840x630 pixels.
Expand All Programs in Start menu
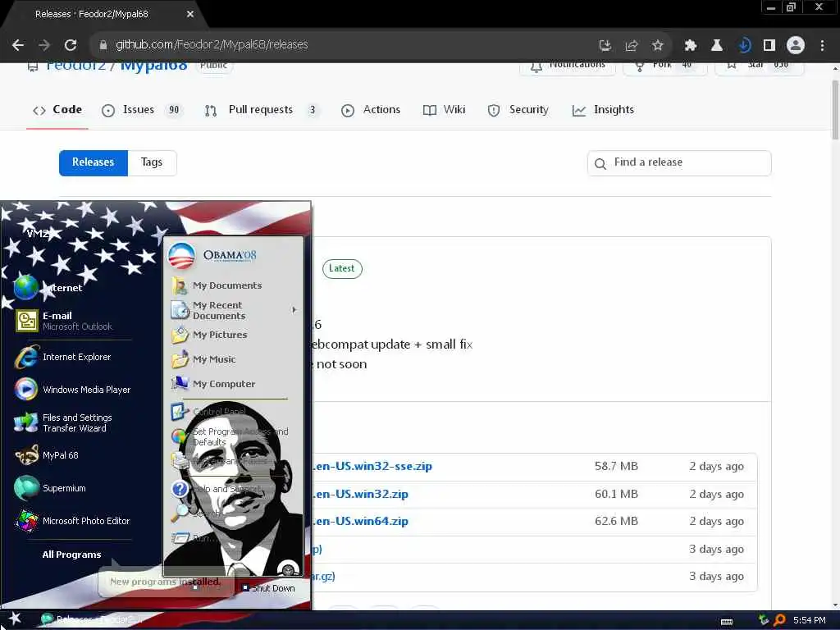pos(72,555)
